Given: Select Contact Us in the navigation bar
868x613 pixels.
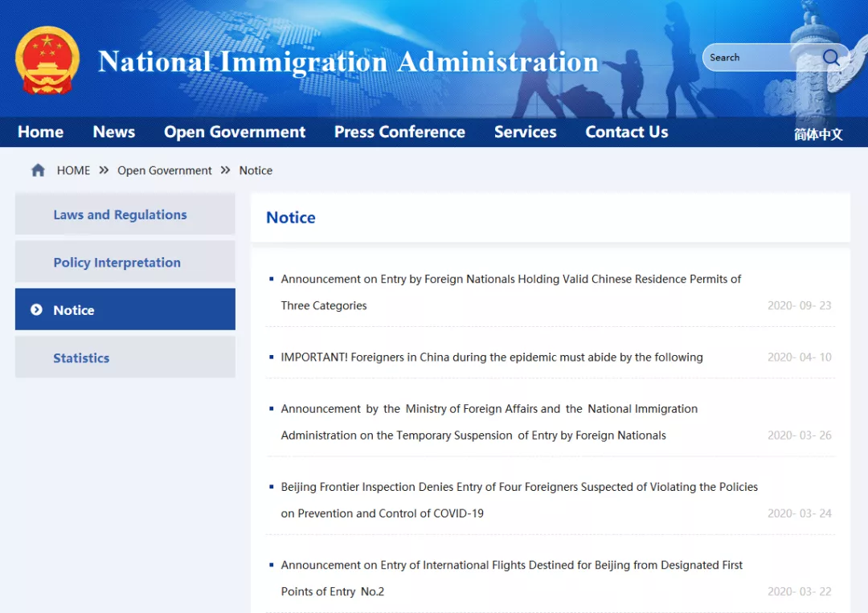Looking at the screenshot, I should 626,133.
